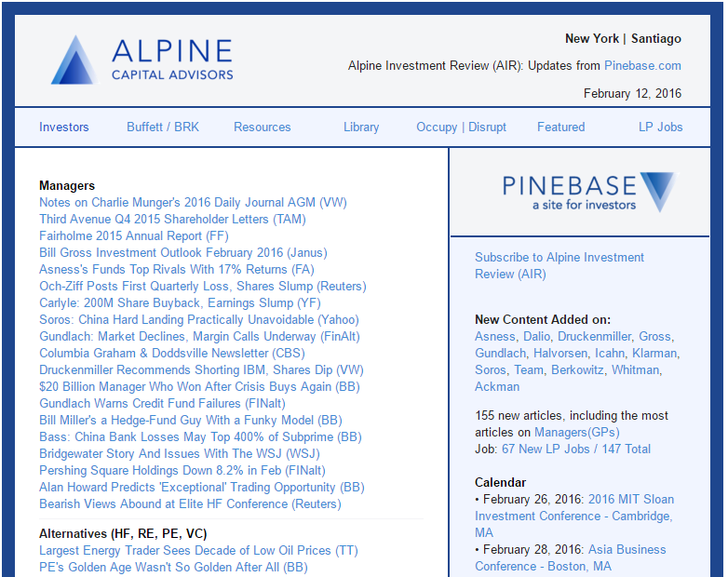
Task: Follow the Pinebase.com link in header
Action: coord(642,66)
